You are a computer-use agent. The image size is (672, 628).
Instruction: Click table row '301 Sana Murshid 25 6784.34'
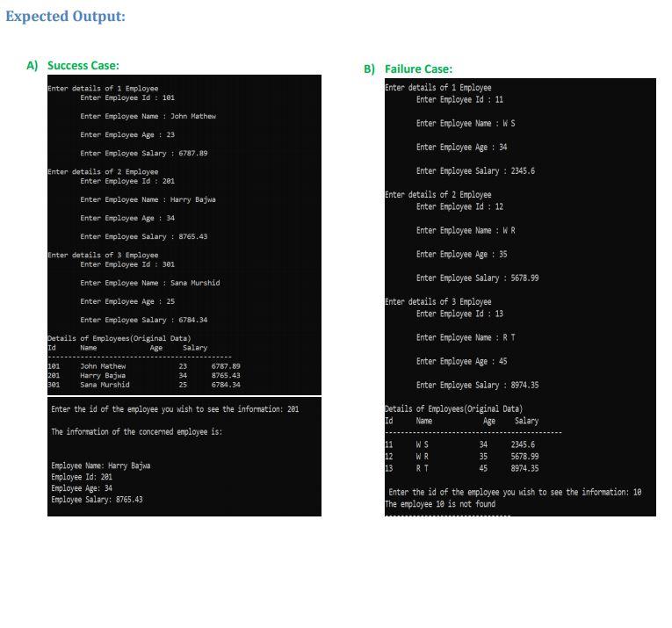[x=144, y=385]
